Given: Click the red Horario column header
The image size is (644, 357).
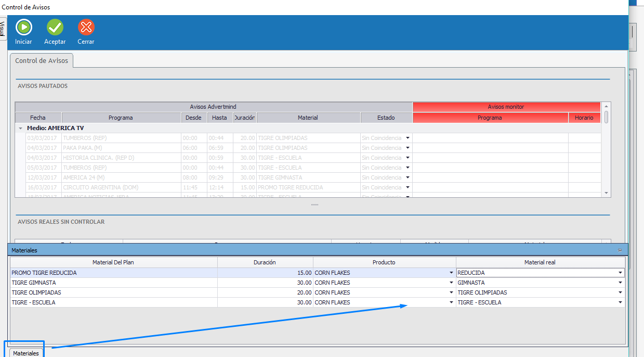Looking at the screenshot, I should click(584, 118).
